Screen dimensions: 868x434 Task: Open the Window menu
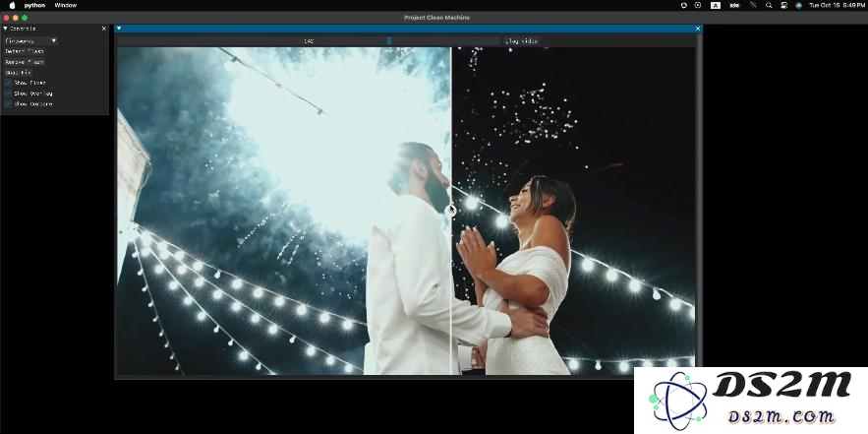click(x=65, y=5)
